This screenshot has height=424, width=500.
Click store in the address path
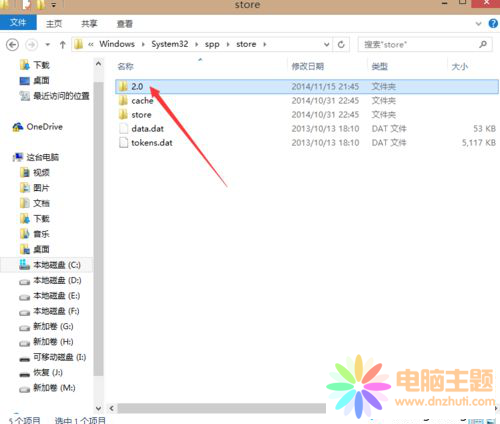(246, 44)
